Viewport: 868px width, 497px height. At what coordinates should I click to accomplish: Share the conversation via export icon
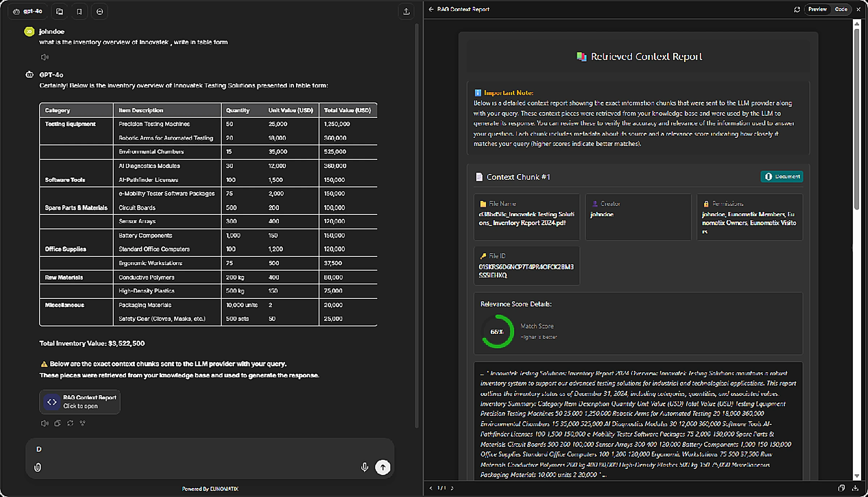[x=406, y=12]
